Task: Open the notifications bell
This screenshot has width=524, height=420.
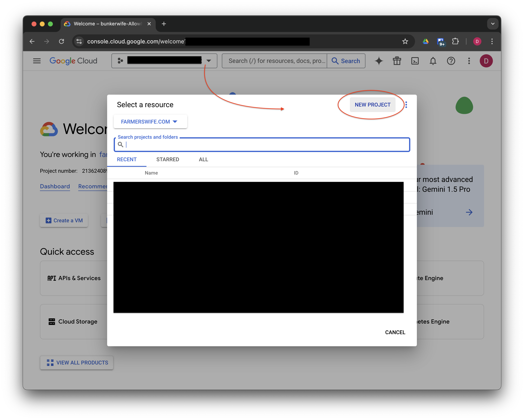Action: [433, 61]
